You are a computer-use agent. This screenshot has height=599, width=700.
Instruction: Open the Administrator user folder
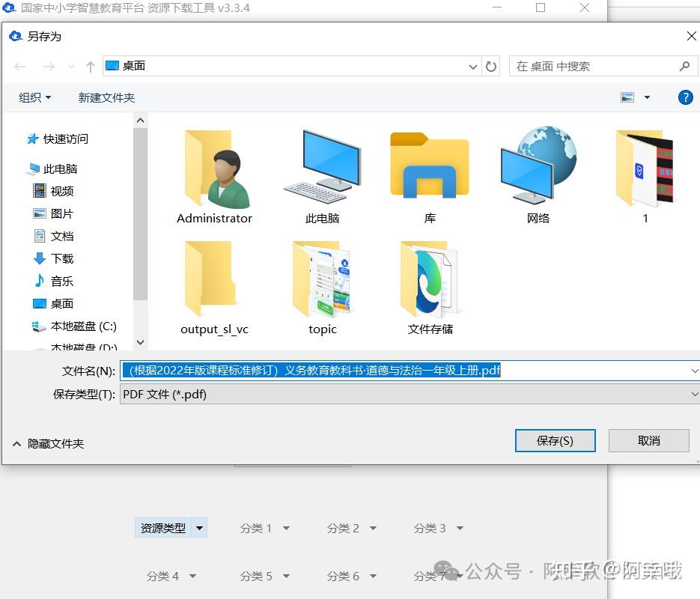[214, 176]
